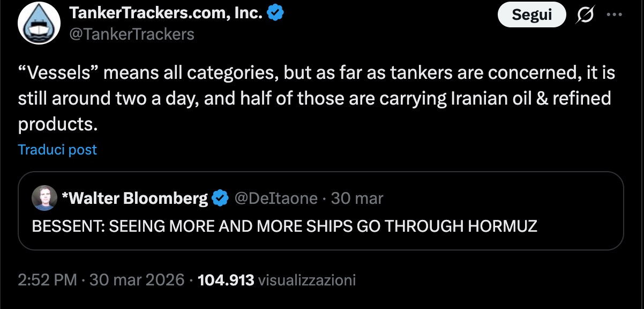Click the *Walter Bloomberg name in quoted post

pyautogui.click(x=135, y=198)
